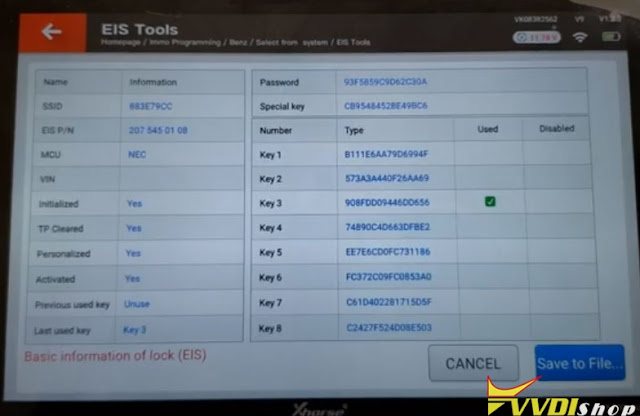Click the Name column header
Viewport: 640px width, 416px height.
pyautogui.click(x=56, y=82)
